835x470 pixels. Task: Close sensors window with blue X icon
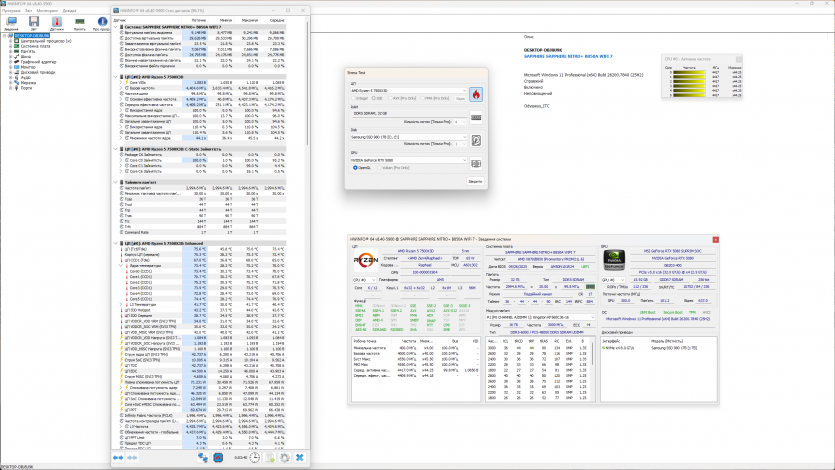click(299, 458)
